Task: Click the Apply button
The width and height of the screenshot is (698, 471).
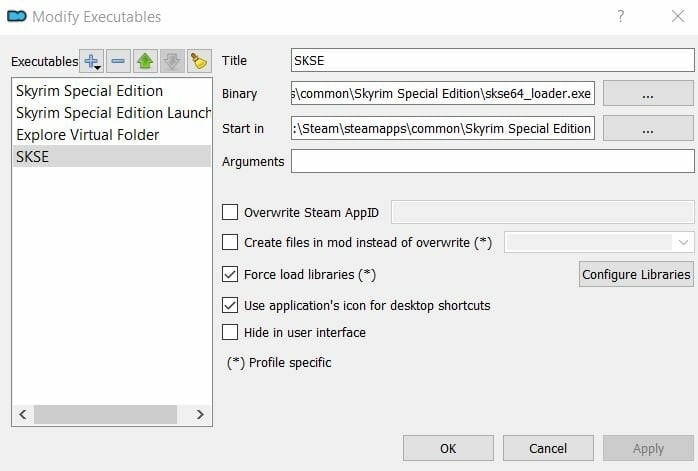Action: [648, 448]
